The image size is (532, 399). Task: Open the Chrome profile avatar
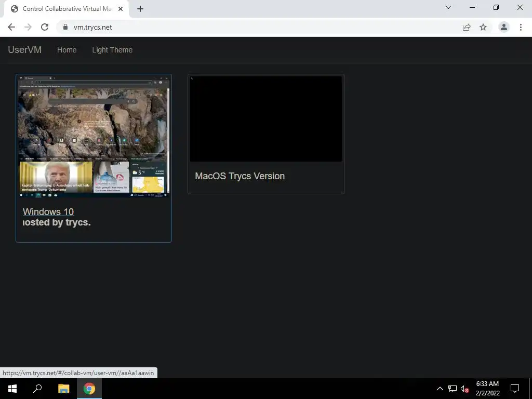504,27
